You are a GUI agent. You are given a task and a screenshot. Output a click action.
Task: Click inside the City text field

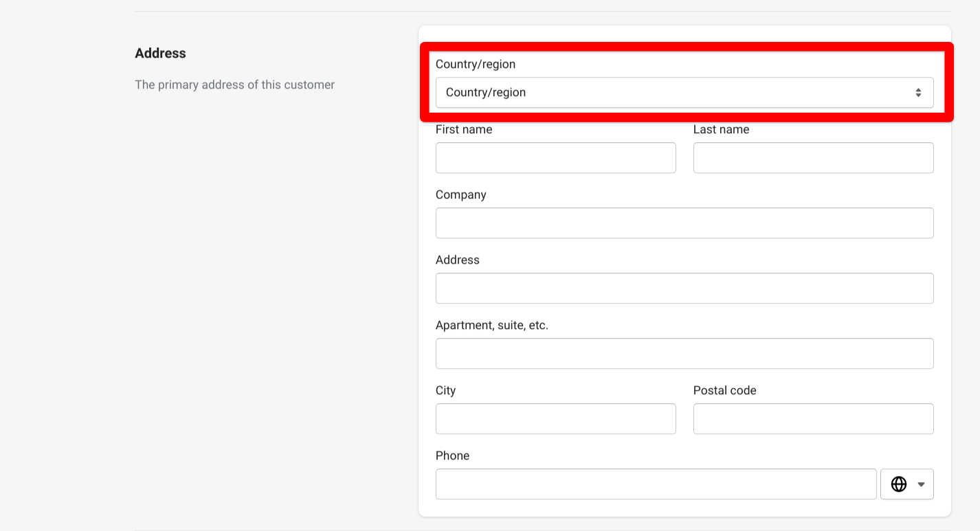coord(555,419)
